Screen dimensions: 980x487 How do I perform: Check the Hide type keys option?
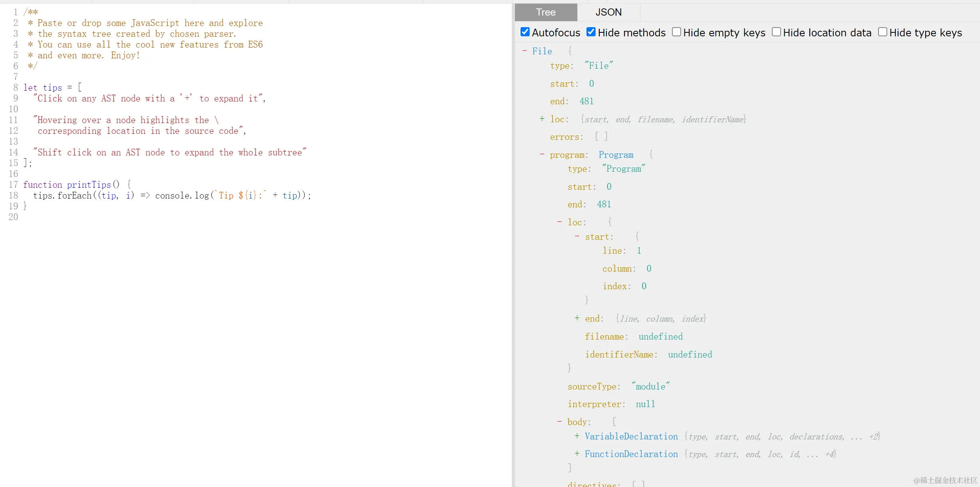pyautogui.click(x=883, y=32)
